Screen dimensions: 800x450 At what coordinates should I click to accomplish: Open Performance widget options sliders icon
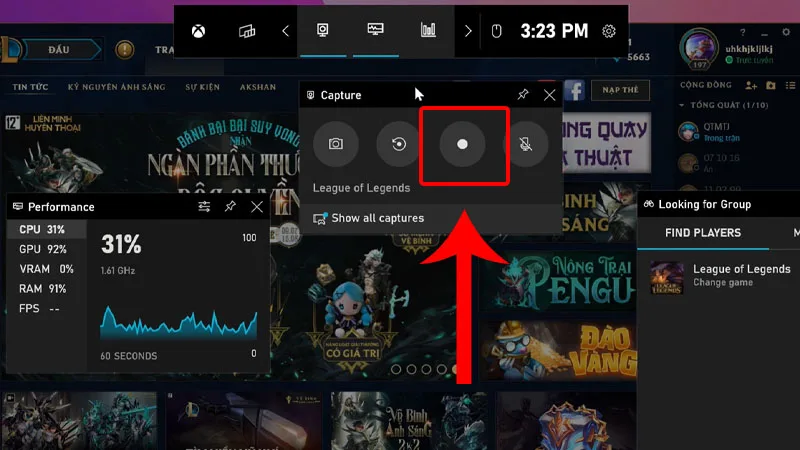(204, 207)
